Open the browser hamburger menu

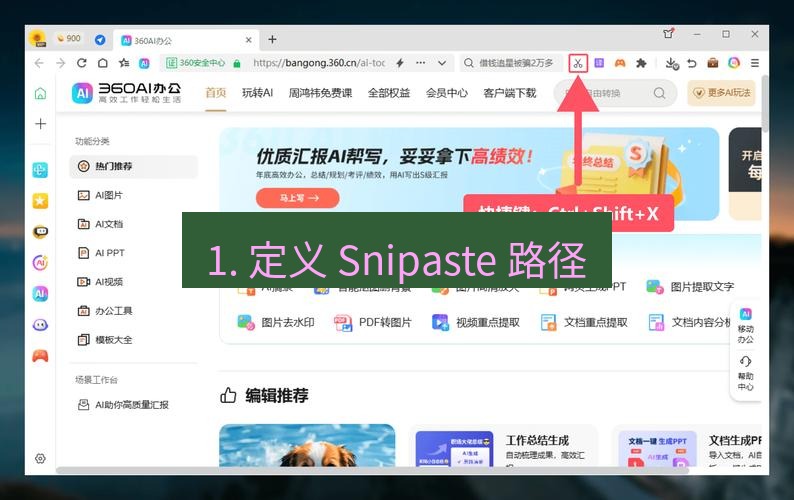click(x=755, y=63)
